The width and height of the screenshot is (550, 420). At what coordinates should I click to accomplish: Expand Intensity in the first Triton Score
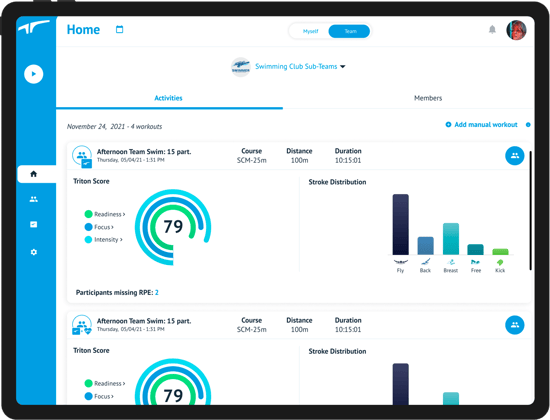[x=108, y=240]
